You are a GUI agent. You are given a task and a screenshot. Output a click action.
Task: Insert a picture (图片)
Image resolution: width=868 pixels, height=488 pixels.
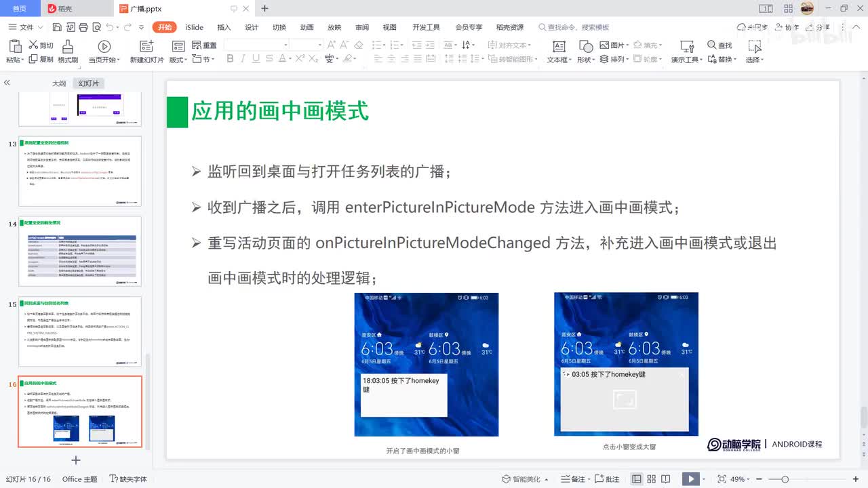point(612,45)
